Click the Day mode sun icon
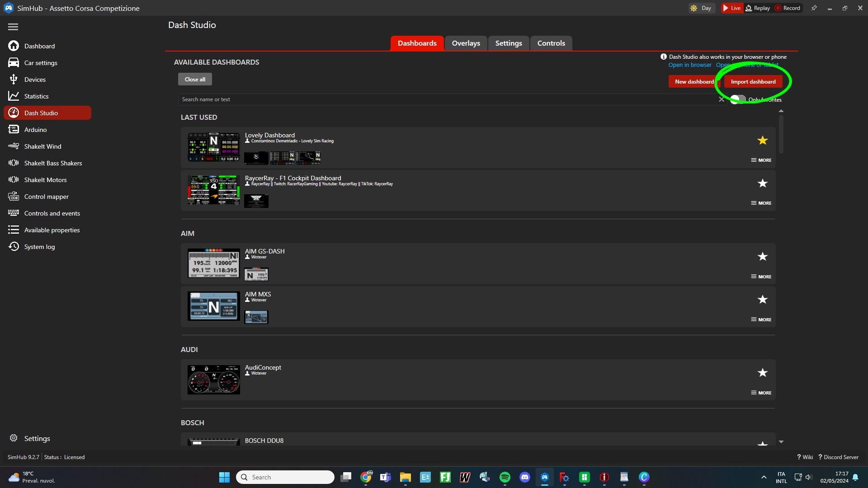The height and width of the screenshot is (488, 868). click(x=694, y=8)
